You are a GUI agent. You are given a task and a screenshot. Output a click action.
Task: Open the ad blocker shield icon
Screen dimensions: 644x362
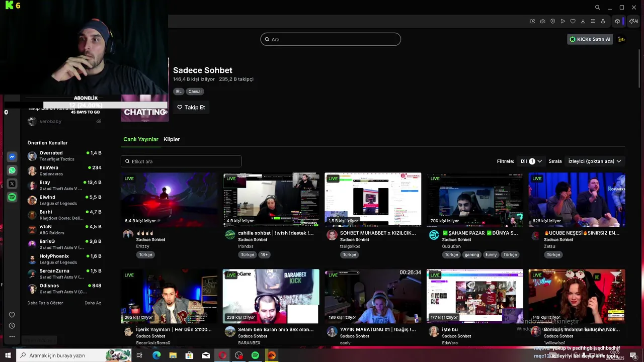point(552,21)
